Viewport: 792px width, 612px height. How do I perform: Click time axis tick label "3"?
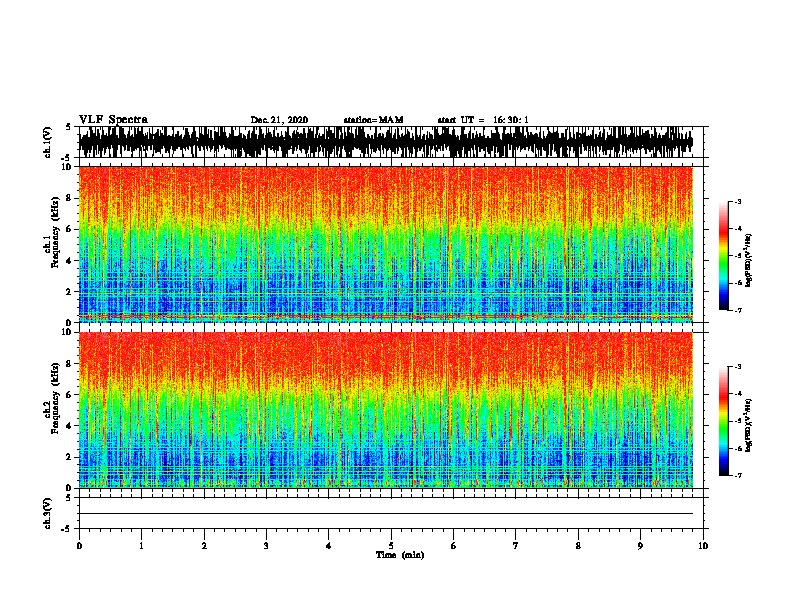[x=266, y=546]
